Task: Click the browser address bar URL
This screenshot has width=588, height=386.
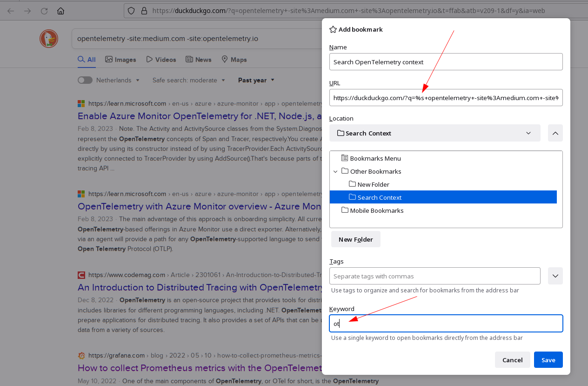Action: point(349,10)
